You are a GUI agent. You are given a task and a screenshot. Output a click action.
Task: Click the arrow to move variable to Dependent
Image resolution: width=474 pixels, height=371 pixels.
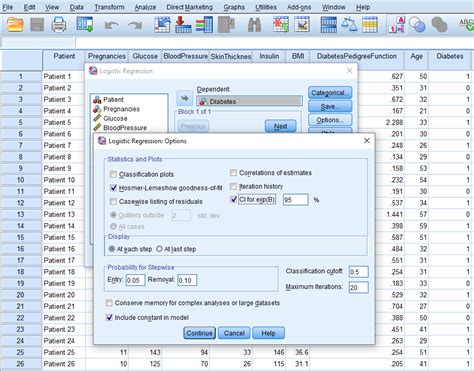(x=185, y=98)
